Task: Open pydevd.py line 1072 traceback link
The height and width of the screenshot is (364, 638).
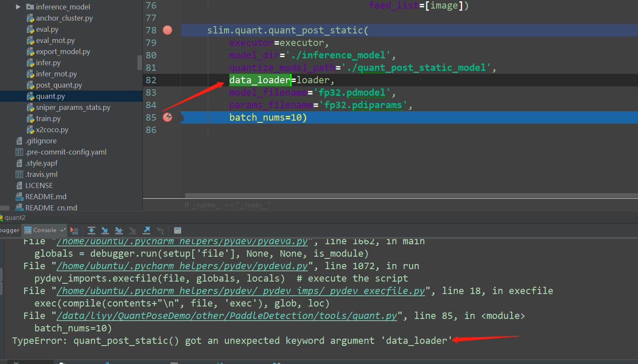Action: pos(182,266)
